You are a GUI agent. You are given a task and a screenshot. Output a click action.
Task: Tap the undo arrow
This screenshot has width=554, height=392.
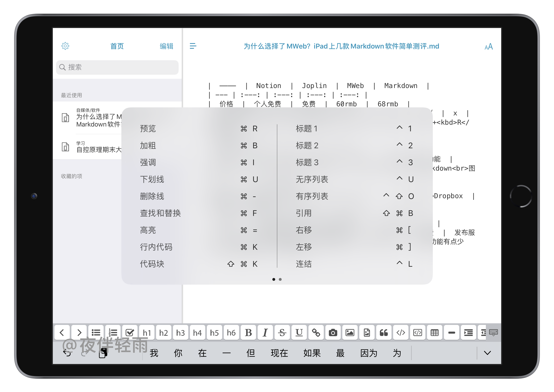point(67,353)
